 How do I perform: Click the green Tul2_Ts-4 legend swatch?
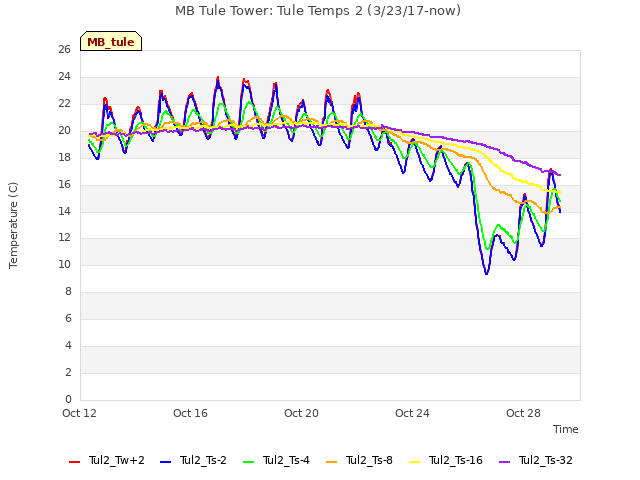coord(249,462)
